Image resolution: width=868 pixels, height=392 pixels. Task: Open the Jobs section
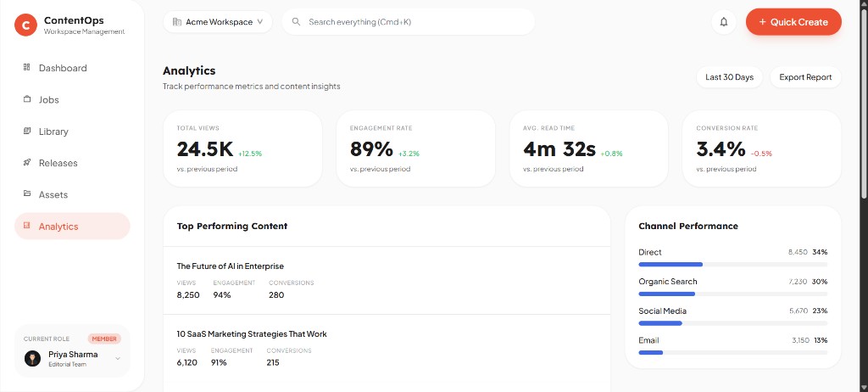[72, 99]
